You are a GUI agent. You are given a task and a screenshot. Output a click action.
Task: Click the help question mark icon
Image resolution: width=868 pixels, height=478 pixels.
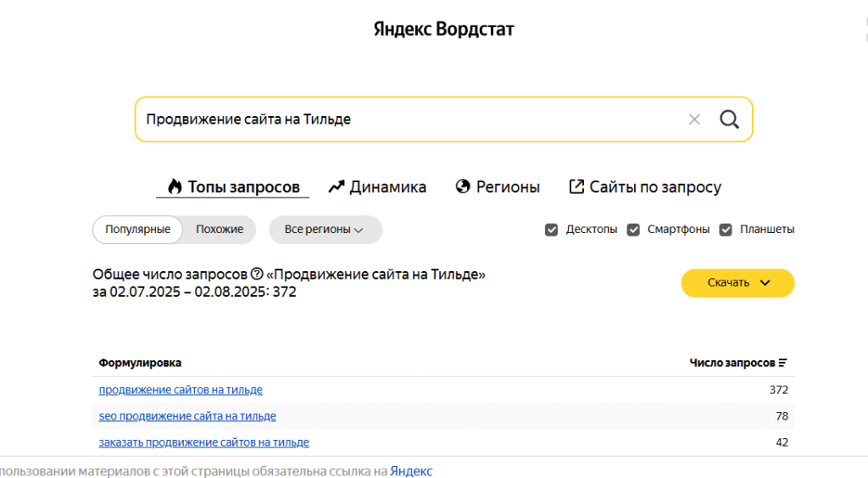point(257,275)
